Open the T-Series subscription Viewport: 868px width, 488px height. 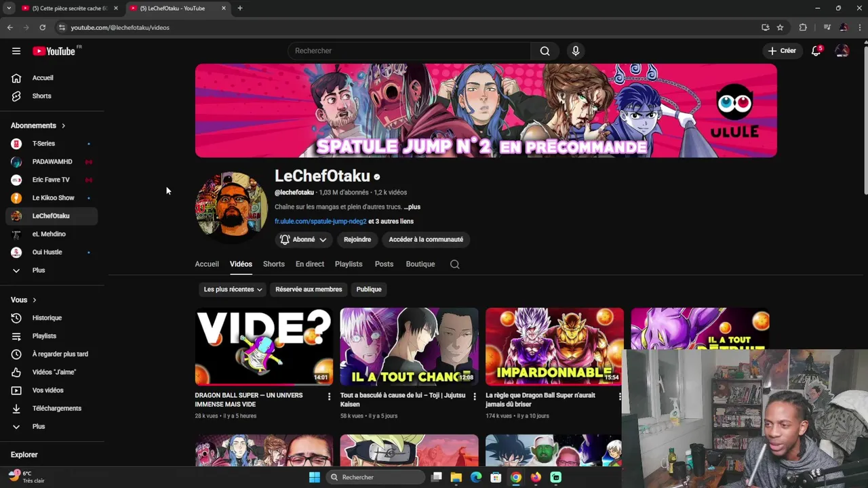tap(52, 144)
